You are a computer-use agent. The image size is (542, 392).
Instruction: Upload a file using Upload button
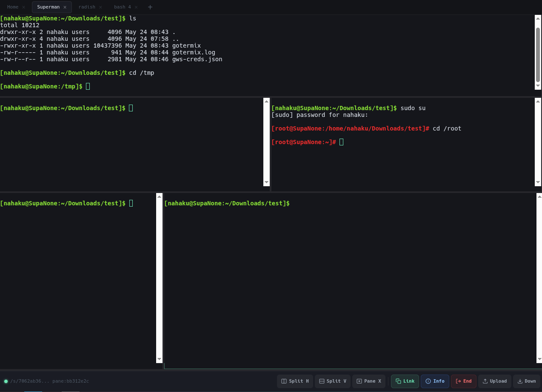(495, 381)
